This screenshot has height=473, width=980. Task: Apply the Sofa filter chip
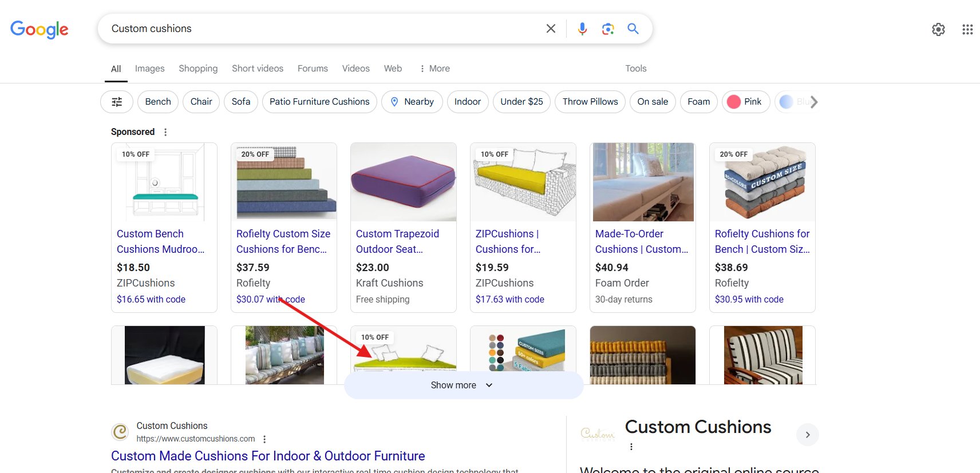(241, 102)
